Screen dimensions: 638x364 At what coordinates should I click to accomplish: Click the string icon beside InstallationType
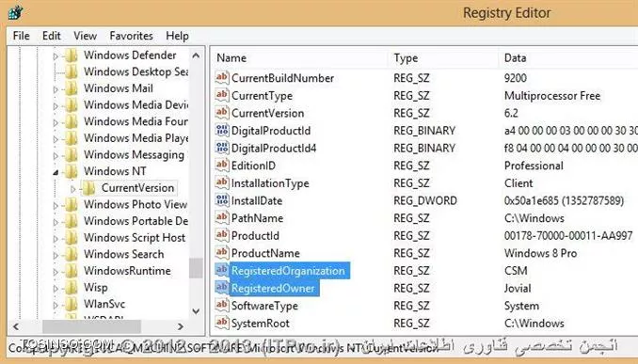[222, 182]
